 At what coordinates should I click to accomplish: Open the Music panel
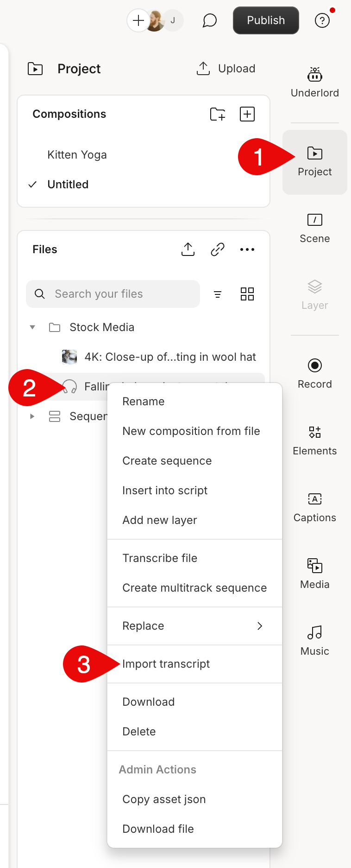coord(314,641)
